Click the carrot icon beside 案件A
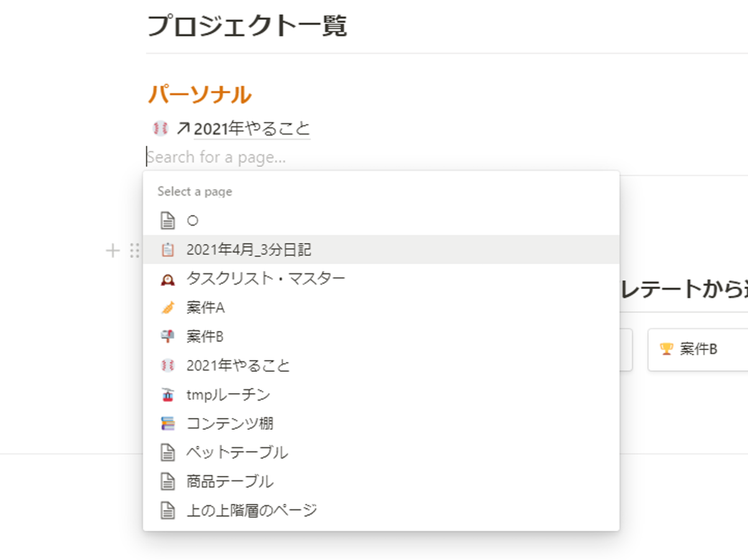This screenshot has height=560, width=748. click(x=166, y=308)
